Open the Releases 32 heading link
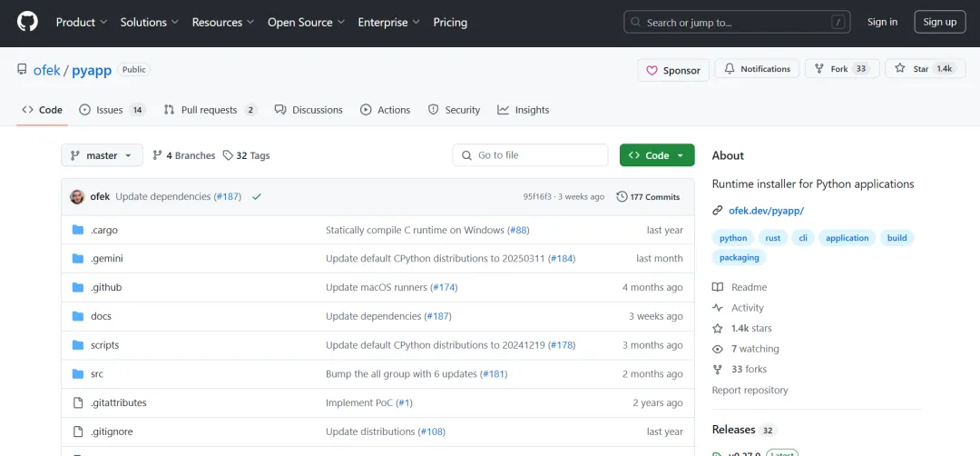This screenshot has width=980, height=456. coord(744,430)
